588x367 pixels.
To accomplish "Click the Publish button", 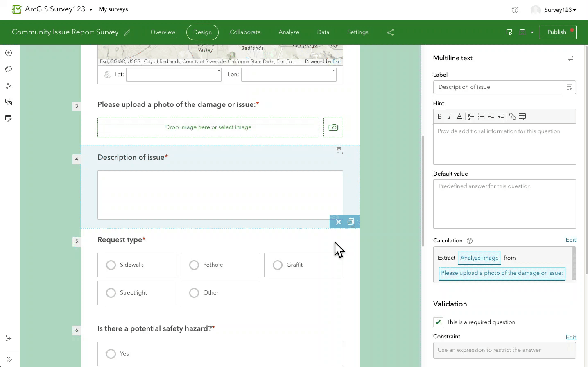I will 557,32.
